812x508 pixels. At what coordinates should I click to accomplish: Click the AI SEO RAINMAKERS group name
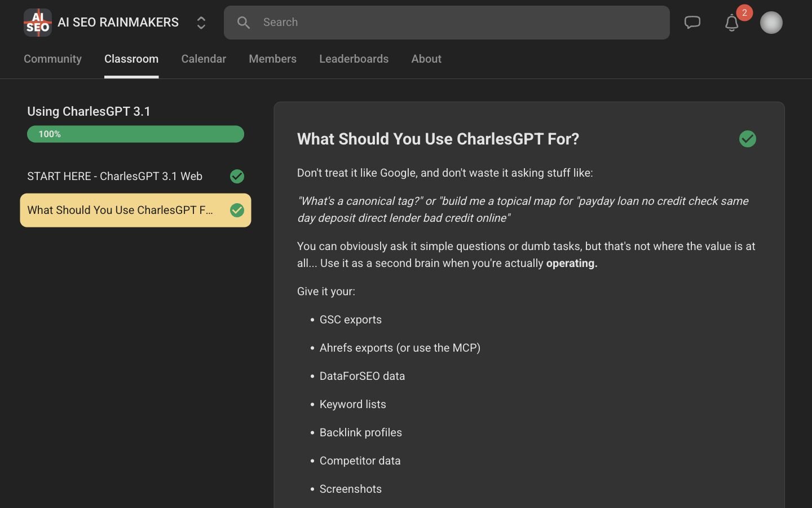pyautogui.click(x=118, y=23)
